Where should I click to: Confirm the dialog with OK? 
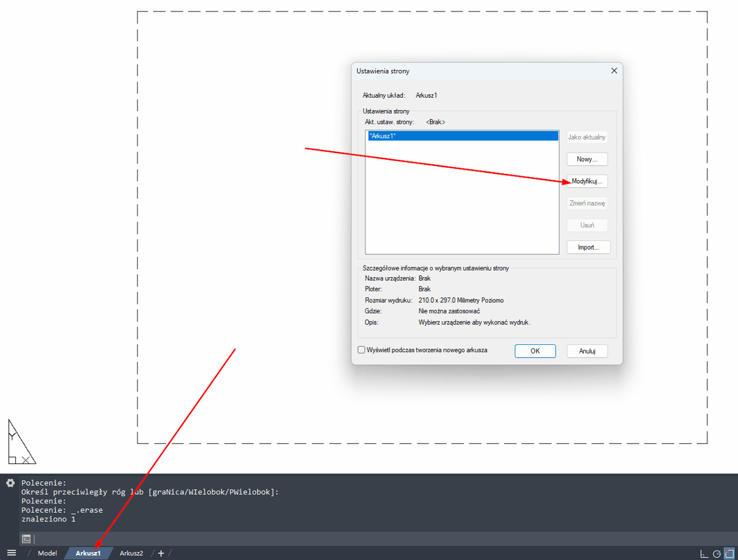(x=535, y=351)
